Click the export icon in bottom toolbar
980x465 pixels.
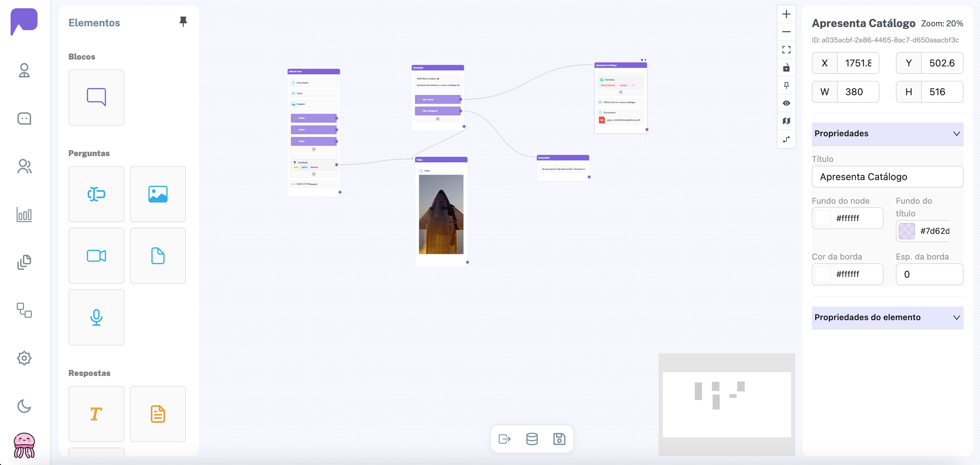tap(505, 439)
